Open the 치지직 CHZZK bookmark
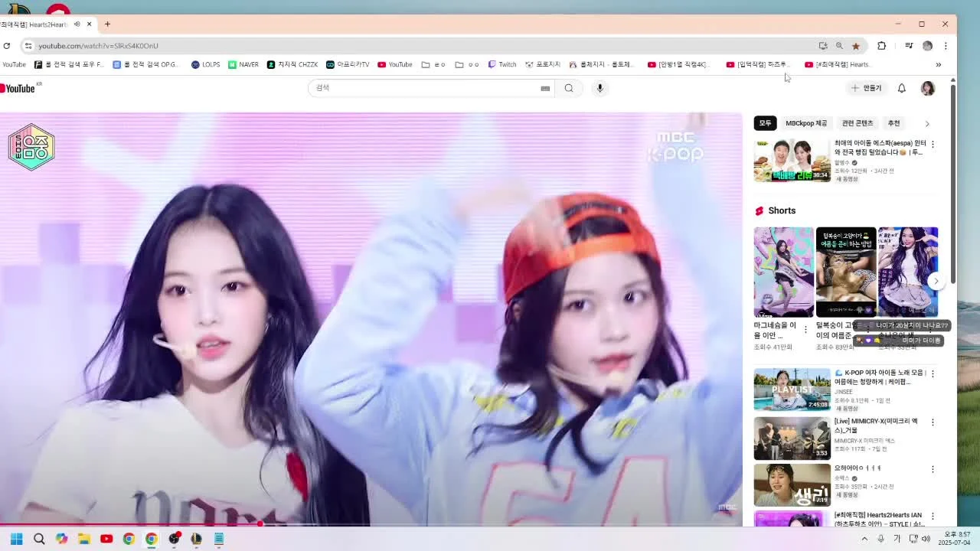This screenshot has width=980, height=551. coord(292,65)
